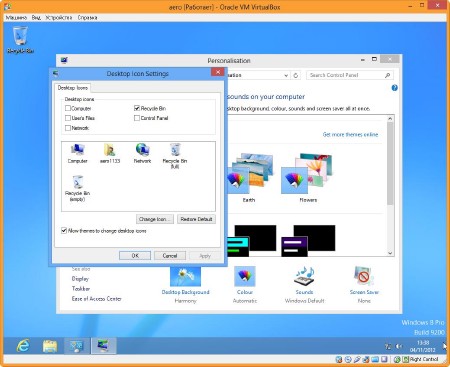Open Display link under See also
450x367 pixels.
point(80,279)
